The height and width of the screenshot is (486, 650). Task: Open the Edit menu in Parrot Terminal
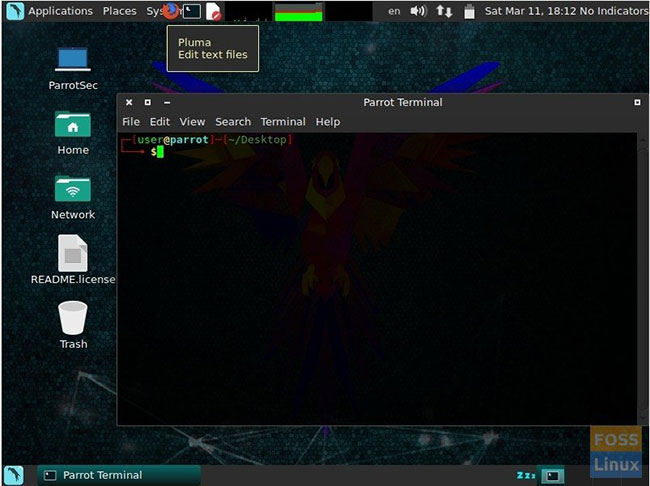click(160, 122)
